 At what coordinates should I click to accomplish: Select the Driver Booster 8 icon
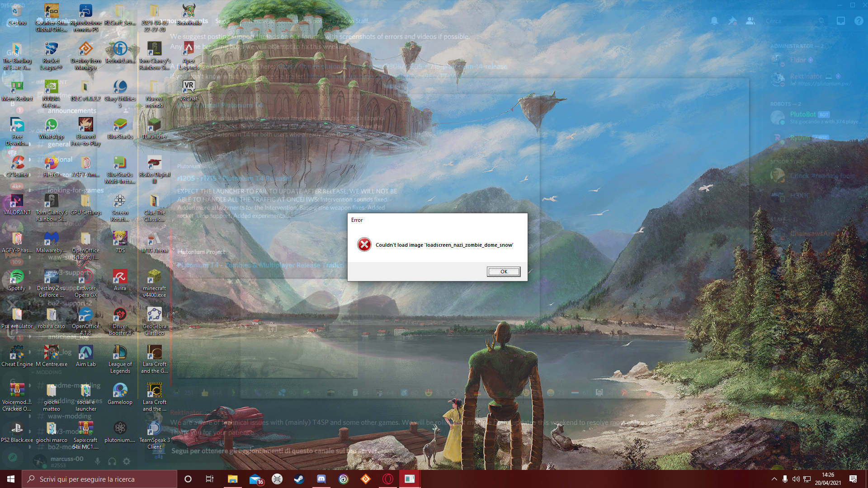[x=120, y=322]
